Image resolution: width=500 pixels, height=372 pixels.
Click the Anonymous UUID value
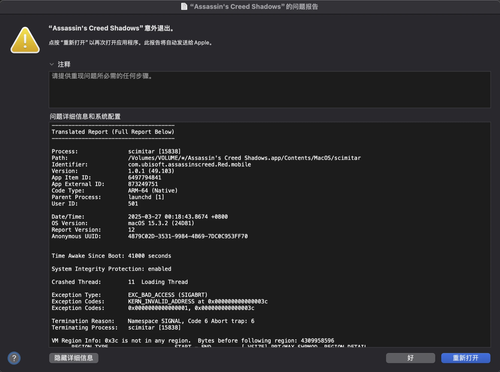tap(188, 236)
